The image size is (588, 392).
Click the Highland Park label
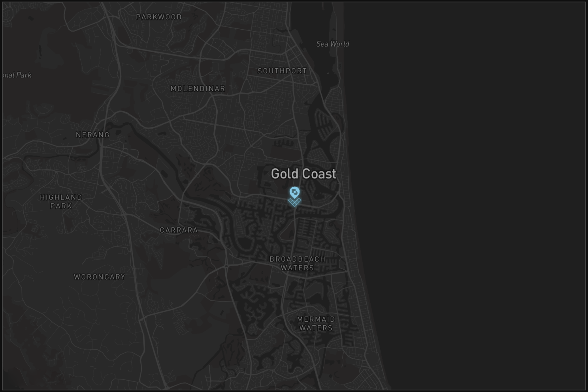pos(61,202)
